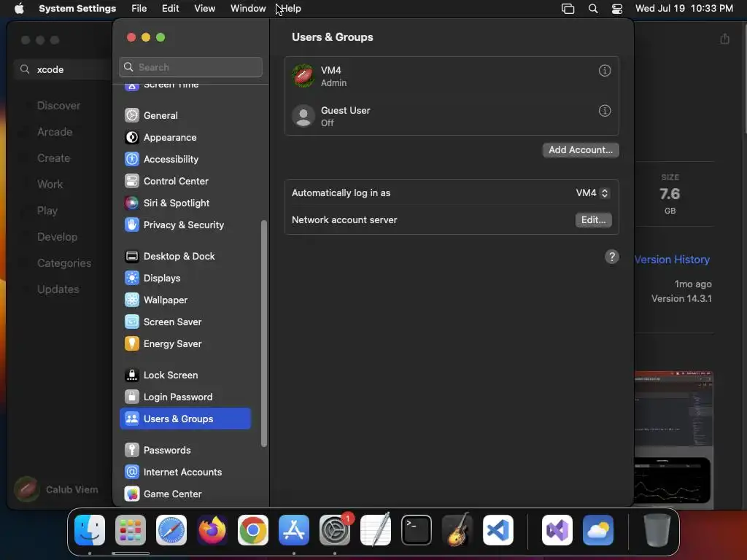
Task: Click the Add Account button
Action: coord(581,150)
